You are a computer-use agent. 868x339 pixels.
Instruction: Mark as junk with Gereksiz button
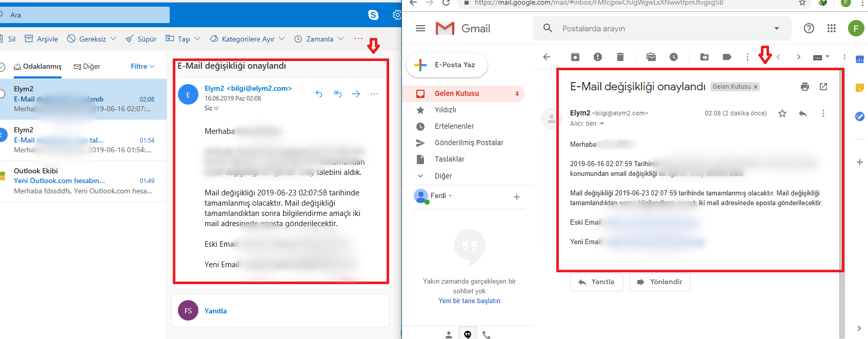point(87,39)
